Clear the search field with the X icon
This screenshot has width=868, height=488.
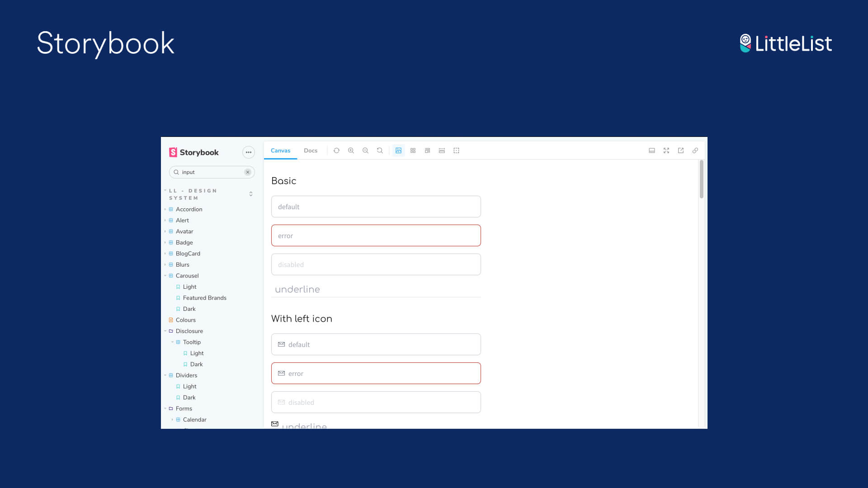248,172
